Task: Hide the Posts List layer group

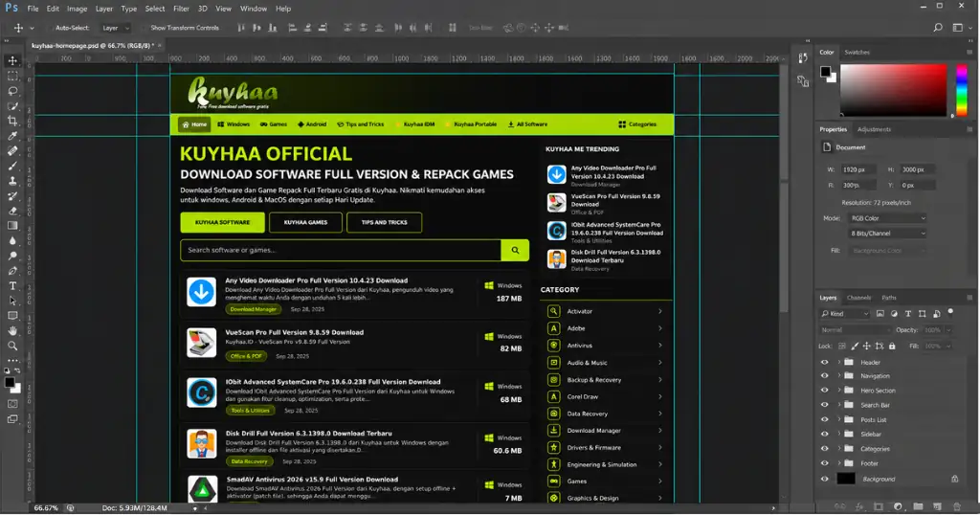Action: pos(824,419)
